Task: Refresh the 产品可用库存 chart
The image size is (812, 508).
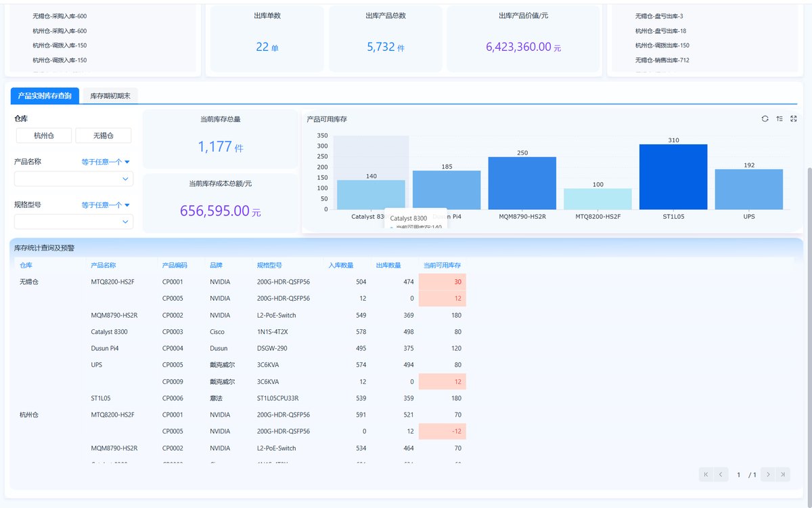Action: coord(765,119)
